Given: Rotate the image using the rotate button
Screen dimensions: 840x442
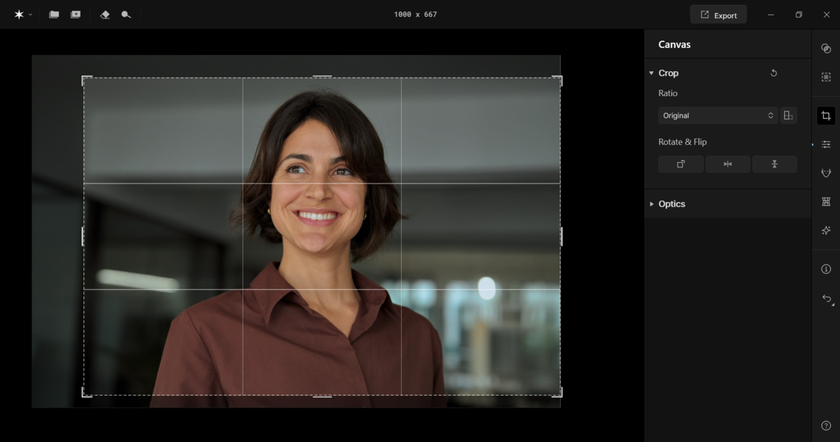Looking at the screenshot, I should 681,164.
